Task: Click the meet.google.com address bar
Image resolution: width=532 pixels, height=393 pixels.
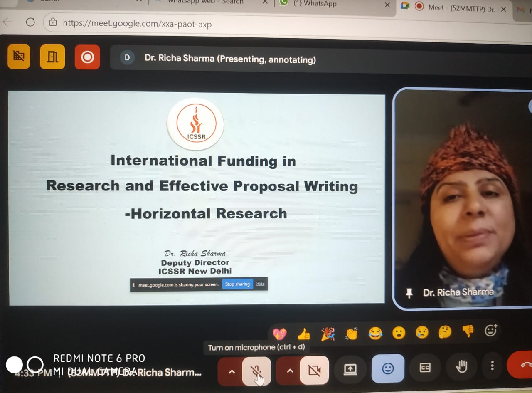Action: pyautogui.click(x=137, y=24)
